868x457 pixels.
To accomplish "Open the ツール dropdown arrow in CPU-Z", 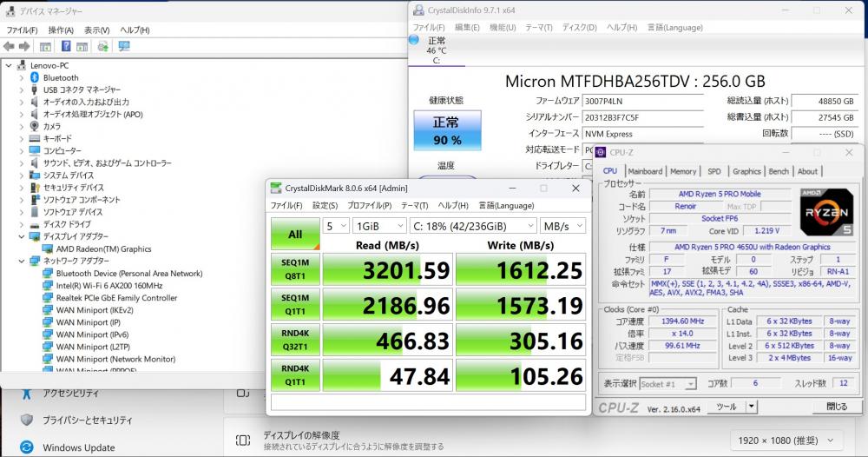I will 751,407.
